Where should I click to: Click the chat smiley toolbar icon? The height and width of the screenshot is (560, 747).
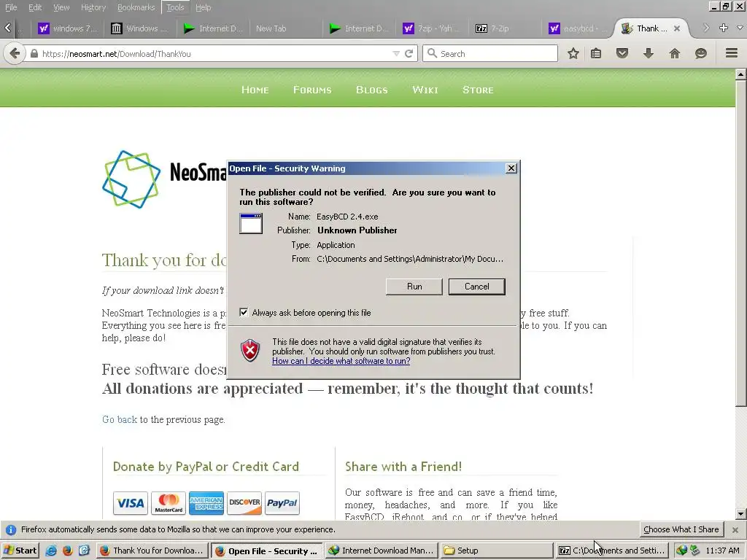point(700,53)
